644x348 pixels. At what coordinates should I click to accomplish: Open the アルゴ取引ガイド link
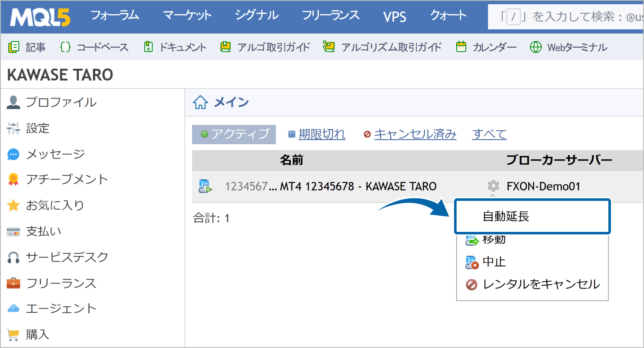tap(274, 47)
